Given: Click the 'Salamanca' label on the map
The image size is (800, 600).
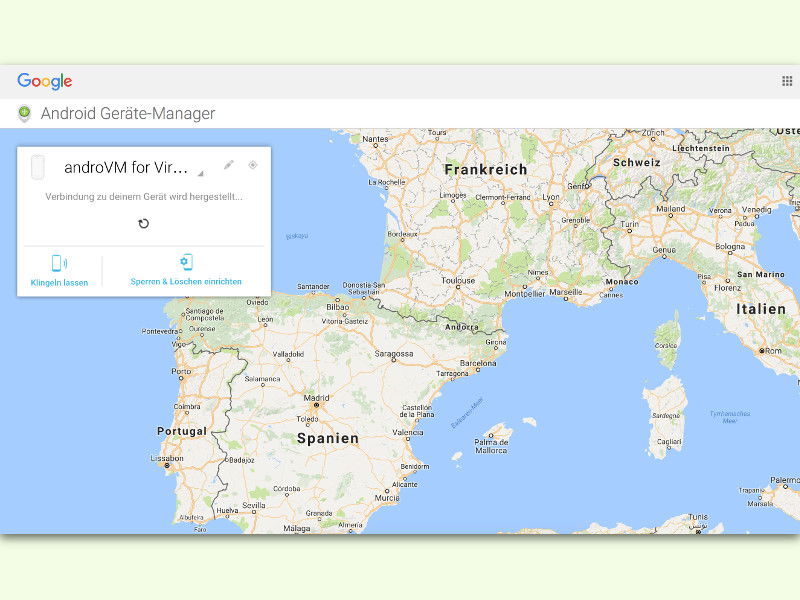Looking at the screenshot, I should click(262, 379).
